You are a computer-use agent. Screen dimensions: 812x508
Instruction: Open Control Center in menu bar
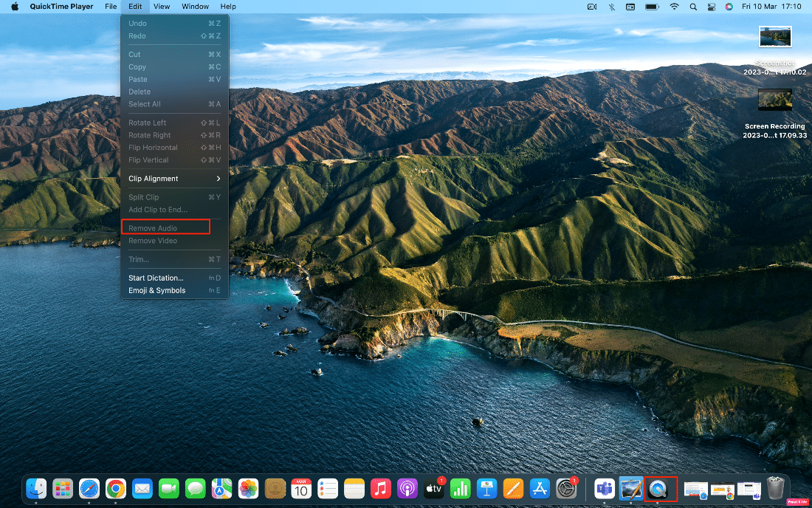coord(712,7)
